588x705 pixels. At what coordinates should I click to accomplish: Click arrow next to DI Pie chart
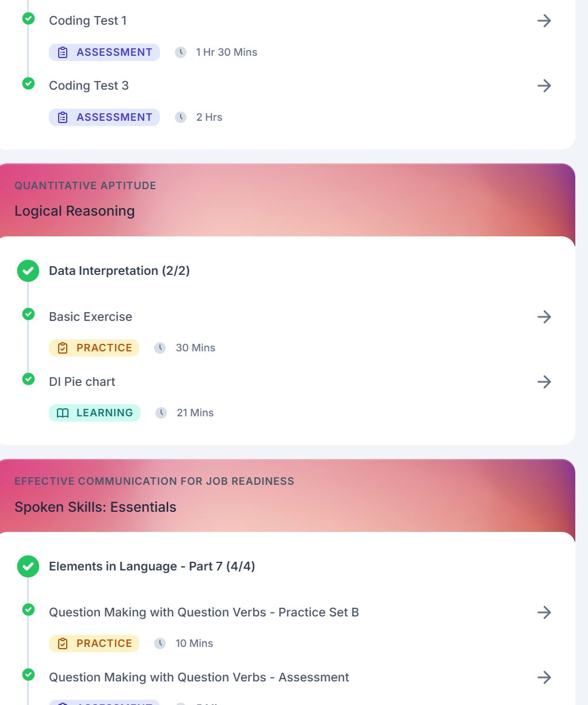point(544,382)
